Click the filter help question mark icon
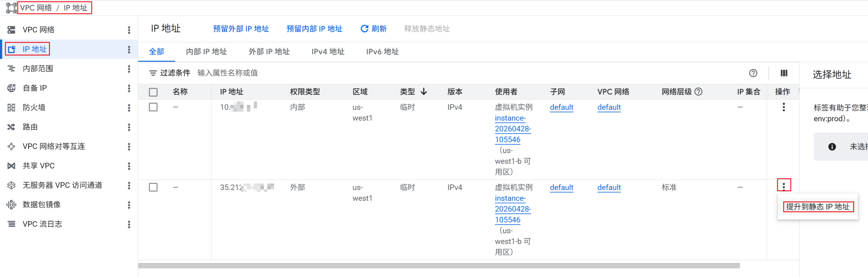The height and width of the screenshot is (277, 868). 753,73
